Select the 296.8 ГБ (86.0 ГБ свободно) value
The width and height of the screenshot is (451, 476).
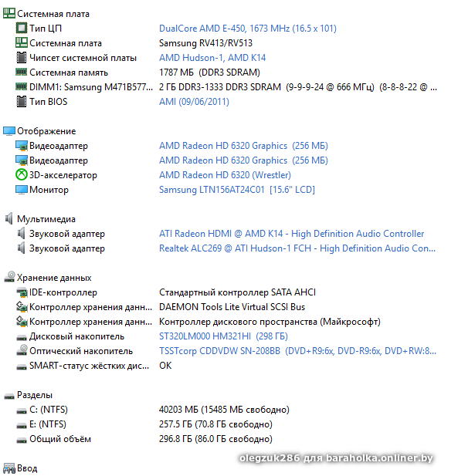coord(215,439)
